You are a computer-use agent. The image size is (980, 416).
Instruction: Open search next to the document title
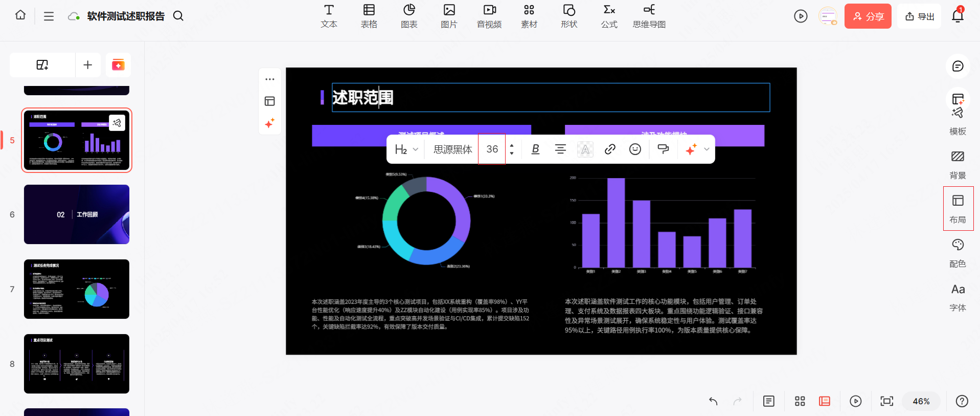pos(178,16)
